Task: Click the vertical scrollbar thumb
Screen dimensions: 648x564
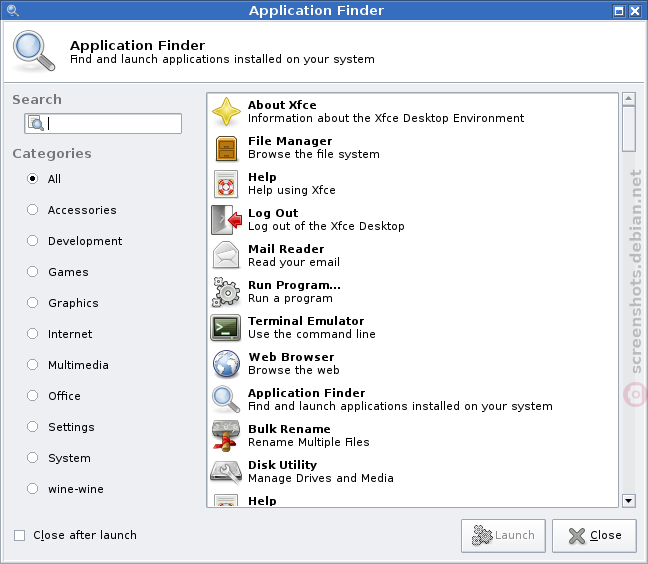Action: (x=629, y=129)
